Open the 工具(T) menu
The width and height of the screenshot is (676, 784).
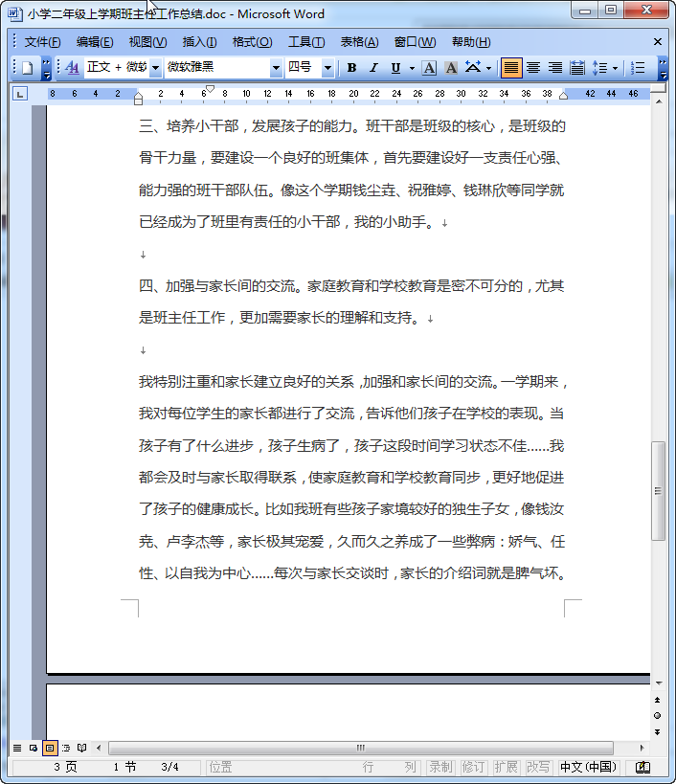(306, 42)
